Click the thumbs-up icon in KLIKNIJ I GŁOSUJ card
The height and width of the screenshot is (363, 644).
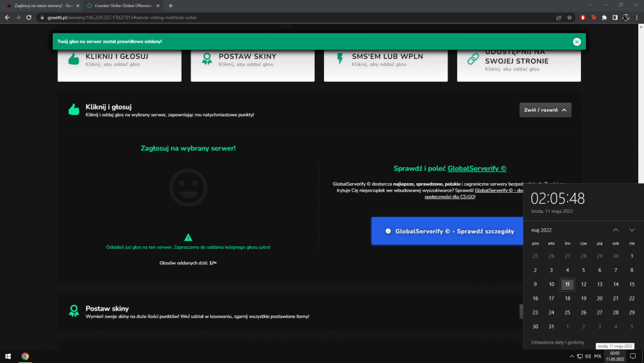pos(74,59)
